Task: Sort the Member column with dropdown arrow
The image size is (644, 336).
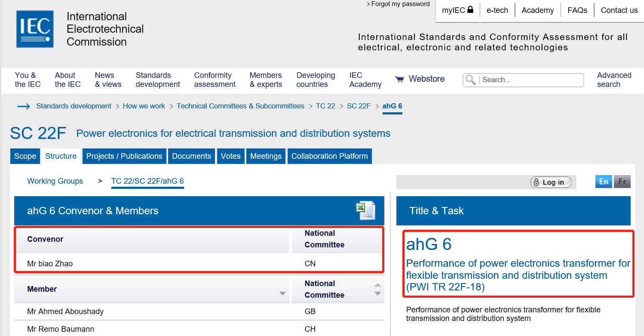Action: pos(282,293)
